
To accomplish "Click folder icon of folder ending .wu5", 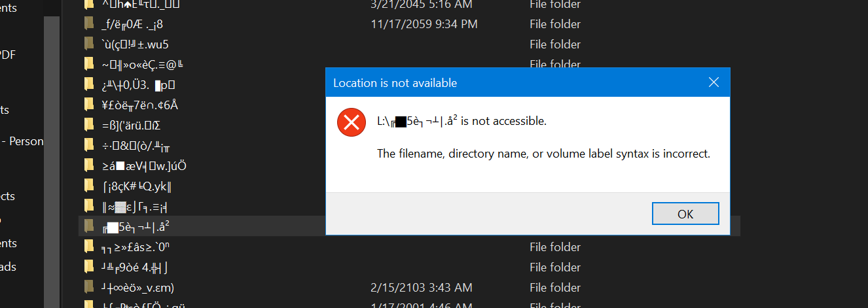I will pyautogui.click(x=90, y=44).
